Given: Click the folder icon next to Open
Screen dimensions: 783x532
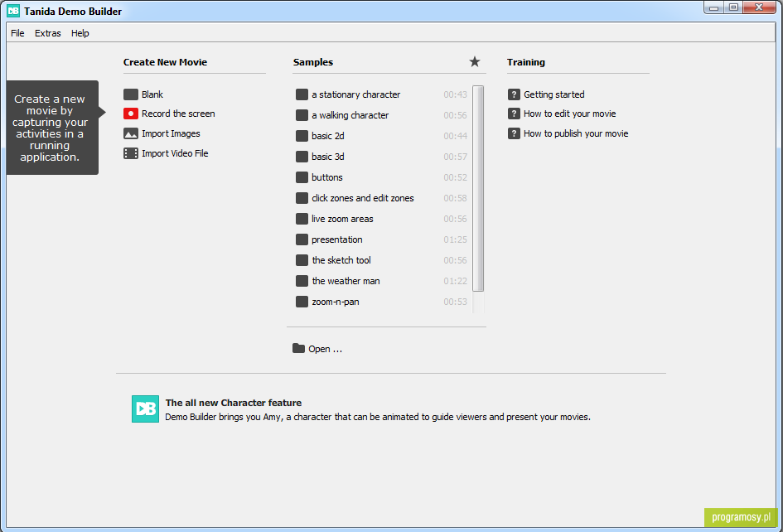Looking at the screenshot, I should [x=298, y=348].
